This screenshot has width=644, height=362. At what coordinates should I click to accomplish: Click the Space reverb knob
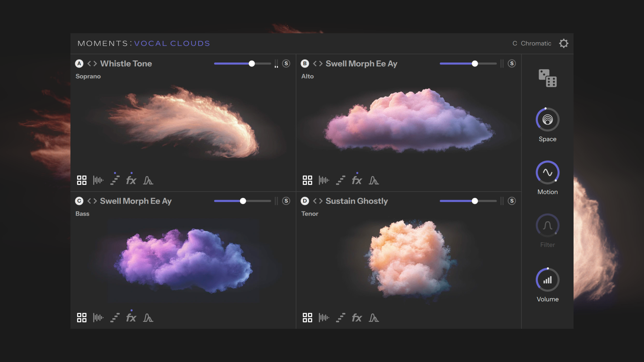coord(547,120)
